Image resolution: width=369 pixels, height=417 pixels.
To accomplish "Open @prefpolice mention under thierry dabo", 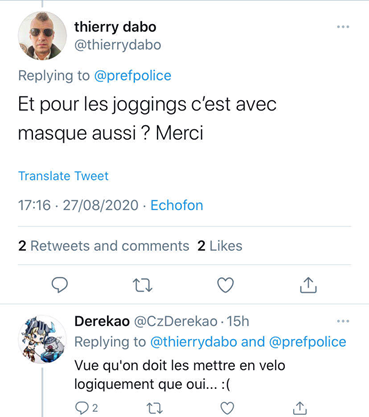I will pyautogui.click(x=133, y=76).
